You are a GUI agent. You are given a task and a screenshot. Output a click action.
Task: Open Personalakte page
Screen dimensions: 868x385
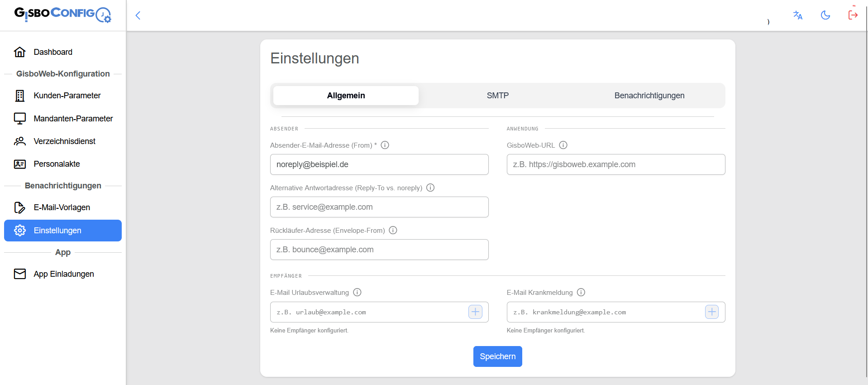point(63,164)
